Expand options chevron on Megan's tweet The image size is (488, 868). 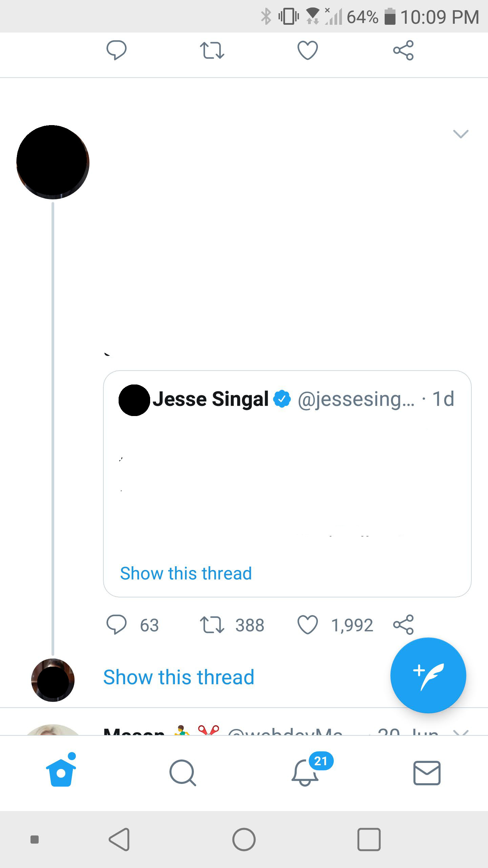pos(461,732)
